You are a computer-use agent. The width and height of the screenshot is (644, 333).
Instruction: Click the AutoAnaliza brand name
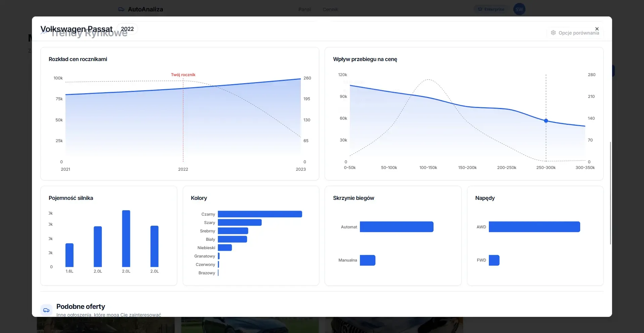[145, 9]
